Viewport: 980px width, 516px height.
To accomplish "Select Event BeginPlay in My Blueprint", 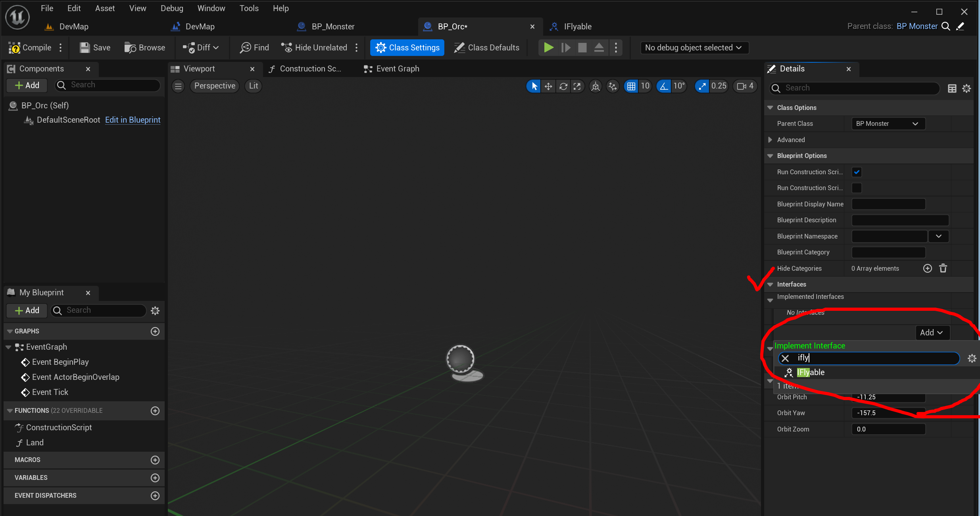I will (60, 362).
